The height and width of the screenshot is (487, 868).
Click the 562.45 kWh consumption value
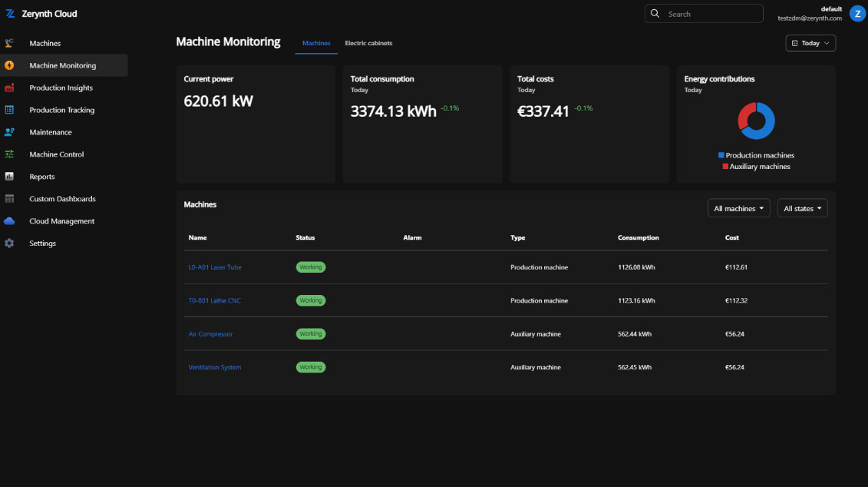coord(635,367)
